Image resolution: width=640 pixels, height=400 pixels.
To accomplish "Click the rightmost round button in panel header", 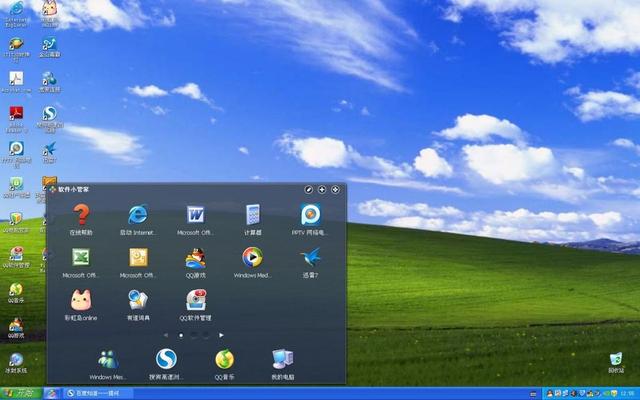I will point(335,189).
